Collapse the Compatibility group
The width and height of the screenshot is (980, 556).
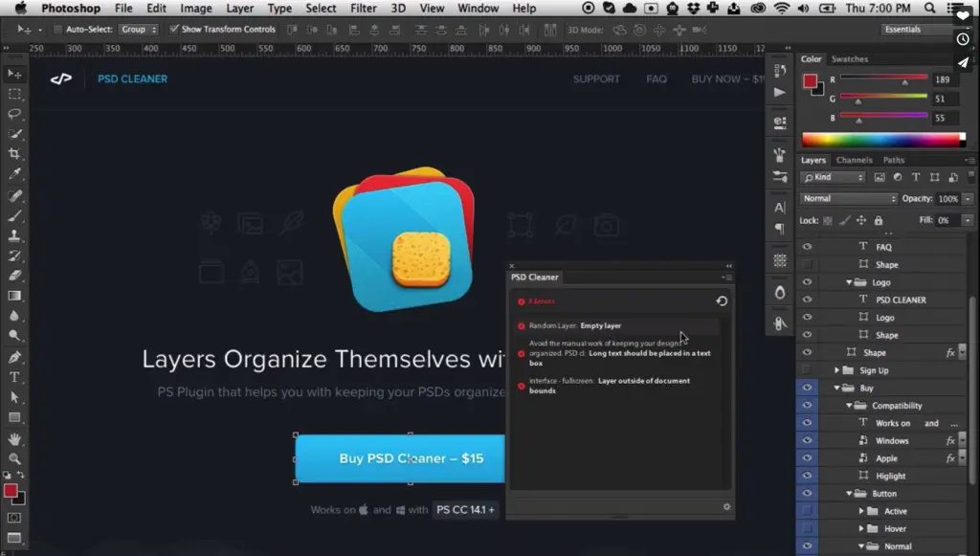(x=849, y=406)
